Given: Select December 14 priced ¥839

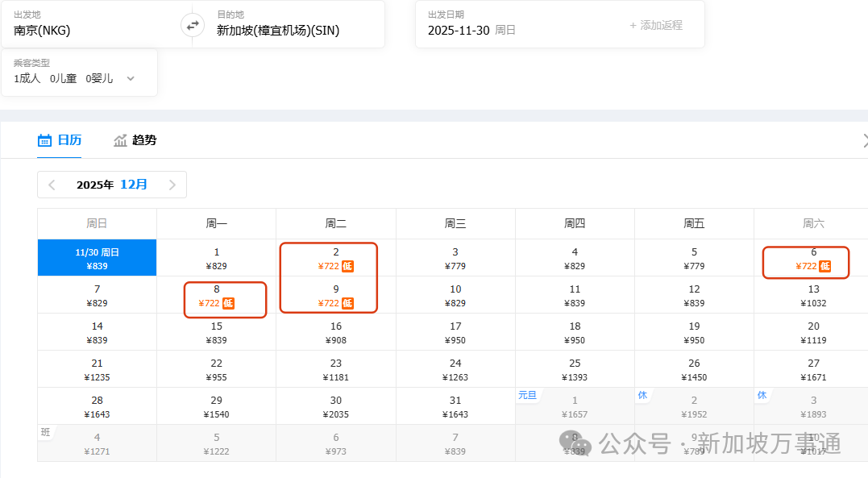Looking at the screenshot, I should pyautogui.click(x=97, y=332).
